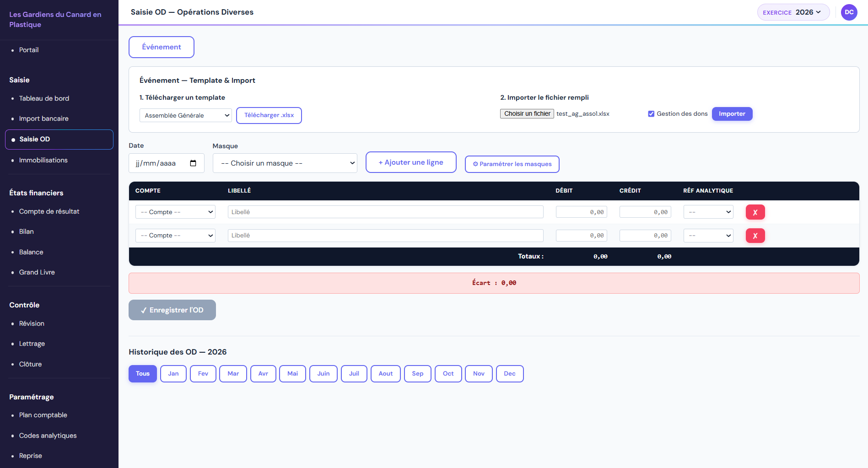
Task: Delete the second OD line via its X button
Action: click(755, 236)
